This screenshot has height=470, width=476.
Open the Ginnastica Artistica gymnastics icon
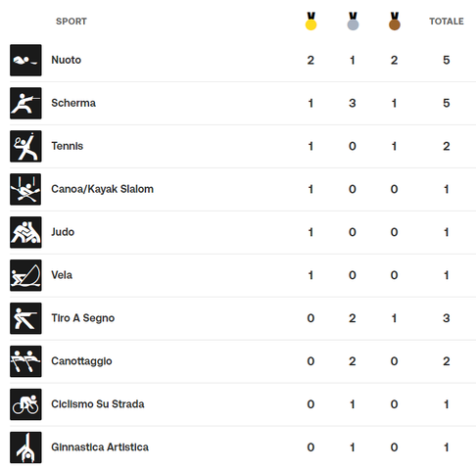(x=25, y=447)
